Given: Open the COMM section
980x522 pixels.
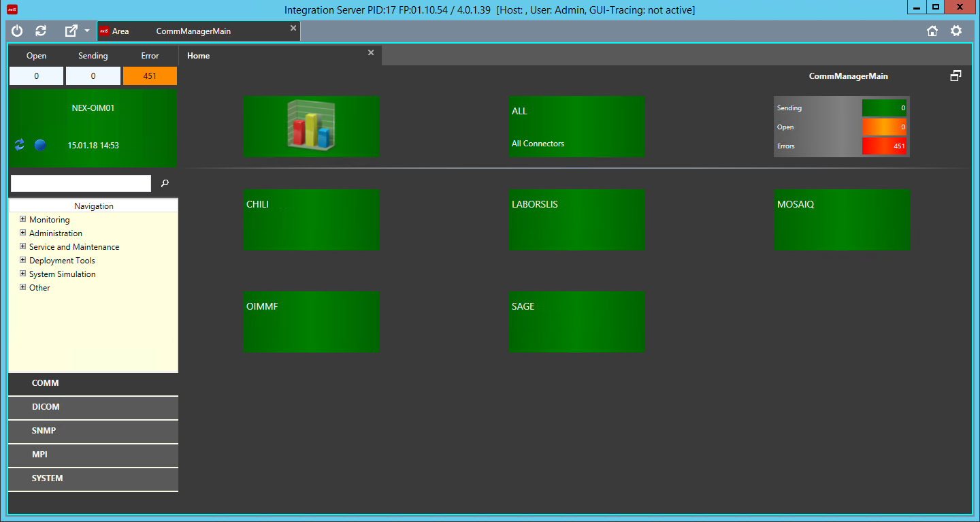Looking at the screenshot, I should 93,383.
